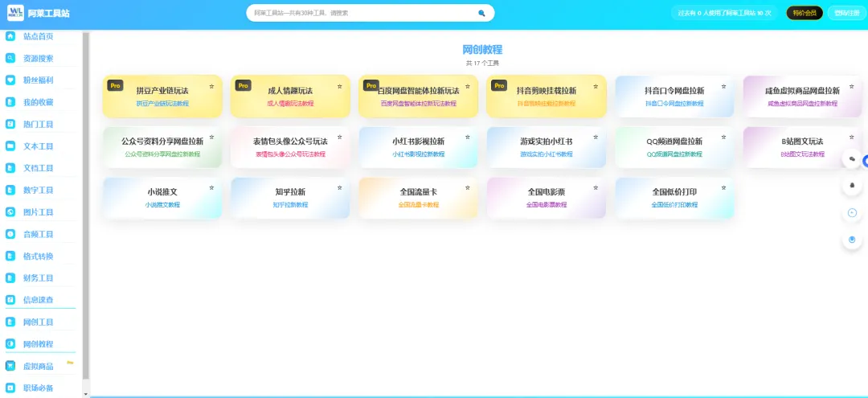Star the 小说推文 card
This screenshot has width=868, height=398.
click(211, 188)
